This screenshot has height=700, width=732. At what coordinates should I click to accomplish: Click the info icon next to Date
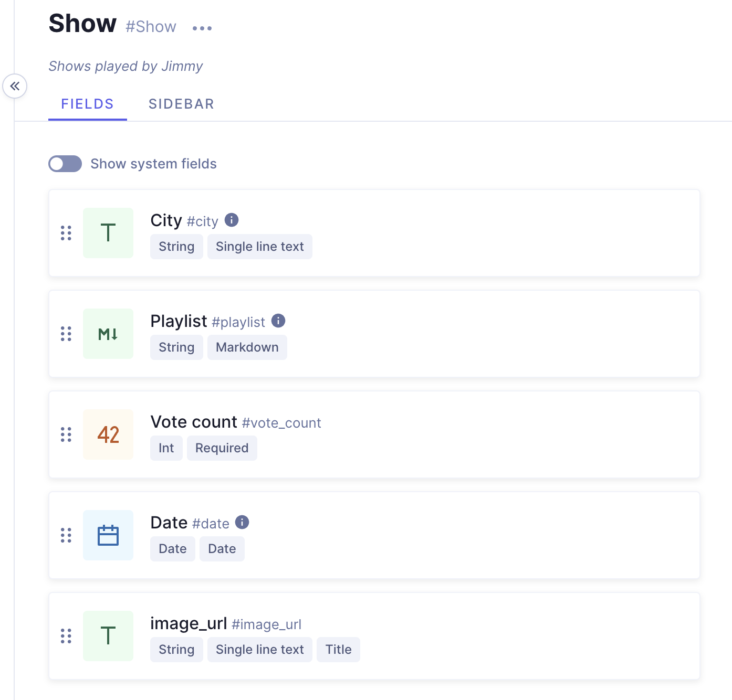tap(242, 522)
